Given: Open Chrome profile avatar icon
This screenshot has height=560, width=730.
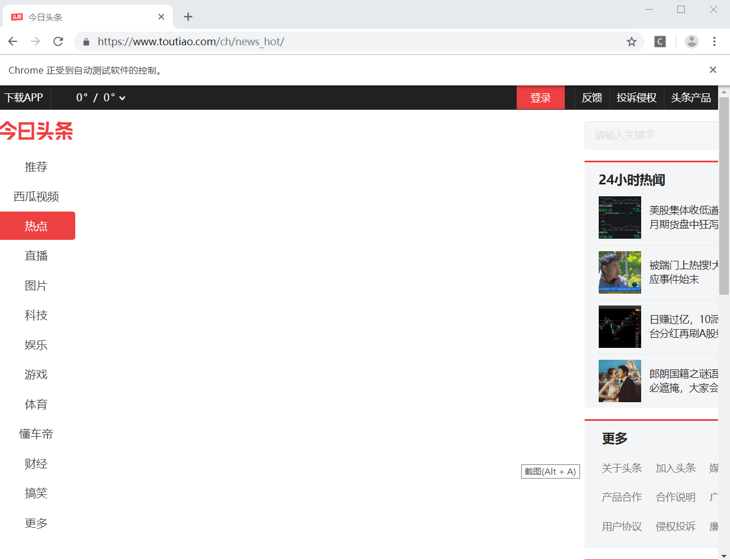Looking at the screenshot, I should 692,41.
